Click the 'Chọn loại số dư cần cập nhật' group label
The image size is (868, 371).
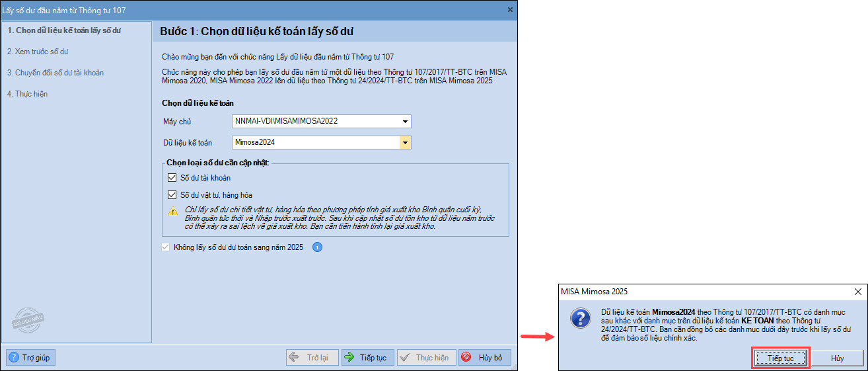pyautogui.click(x=217, y=163)
